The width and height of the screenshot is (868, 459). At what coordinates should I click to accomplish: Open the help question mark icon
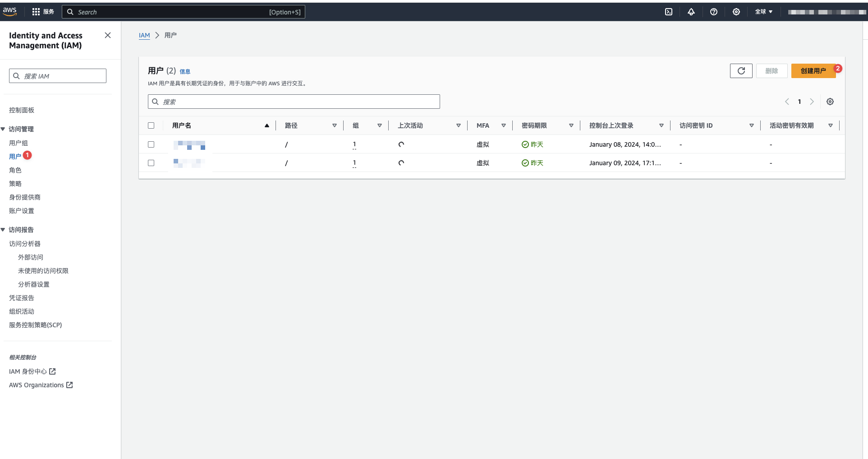tap(714, 12)
